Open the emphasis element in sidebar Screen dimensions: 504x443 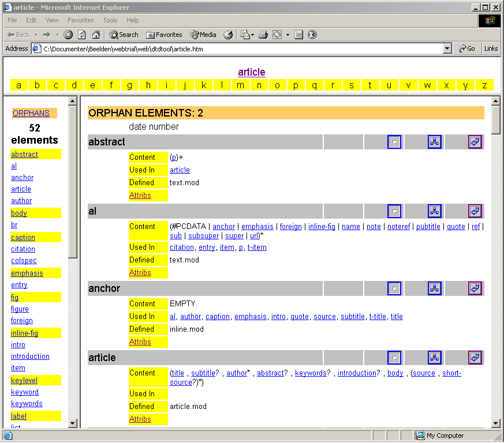point(27,273)
